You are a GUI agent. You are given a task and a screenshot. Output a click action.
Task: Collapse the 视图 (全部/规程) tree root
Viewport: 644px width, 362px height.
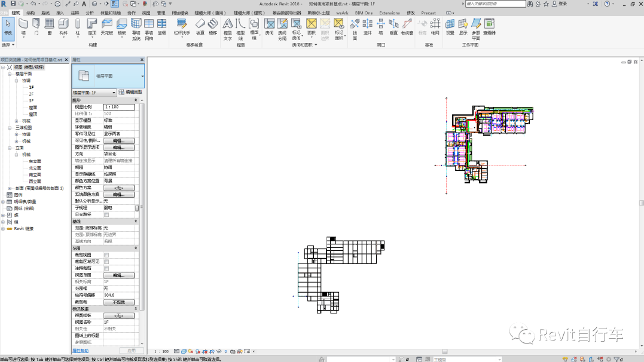pyautogui.click(x=3, y=68)
